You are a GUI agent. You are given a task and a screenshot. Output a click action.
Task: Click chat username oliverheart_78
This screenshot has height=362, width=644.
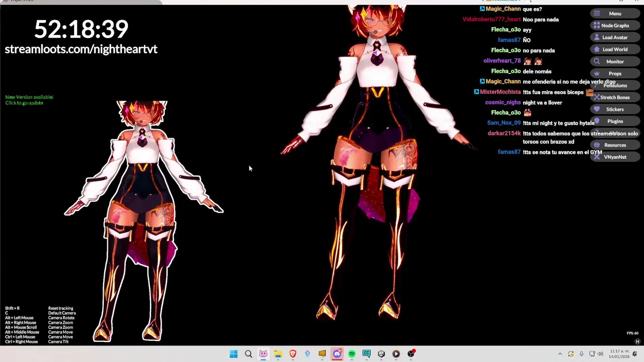(x=502, y=61)
